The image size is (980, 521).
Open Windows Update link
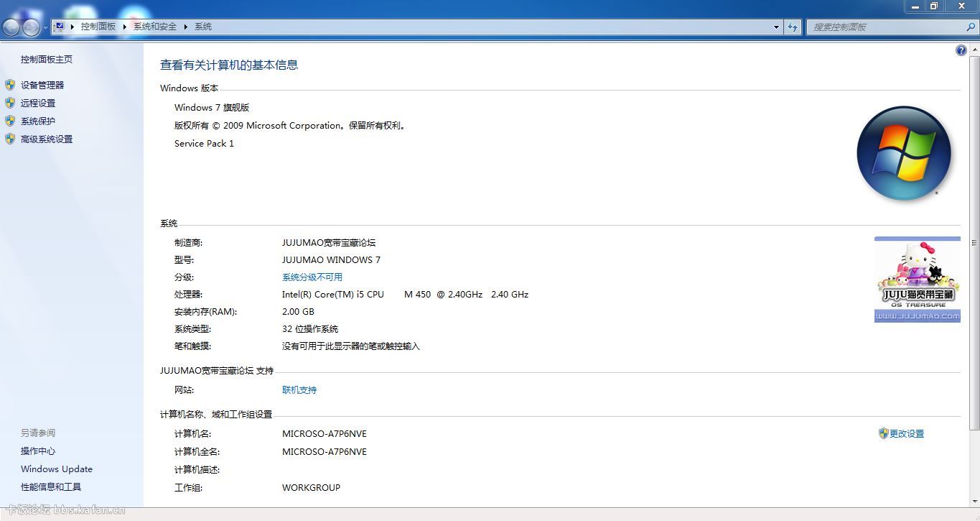tap(57, 469)
